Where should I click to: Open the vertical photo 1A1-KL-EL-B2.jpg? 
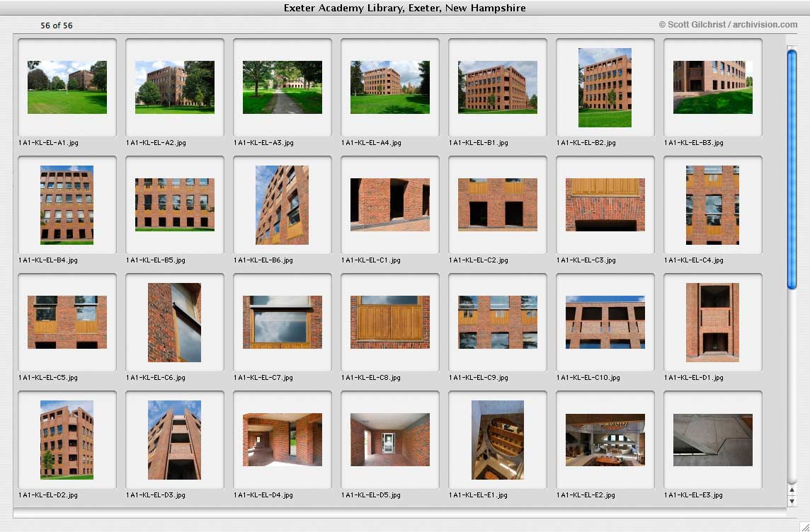tap(605, 88)
